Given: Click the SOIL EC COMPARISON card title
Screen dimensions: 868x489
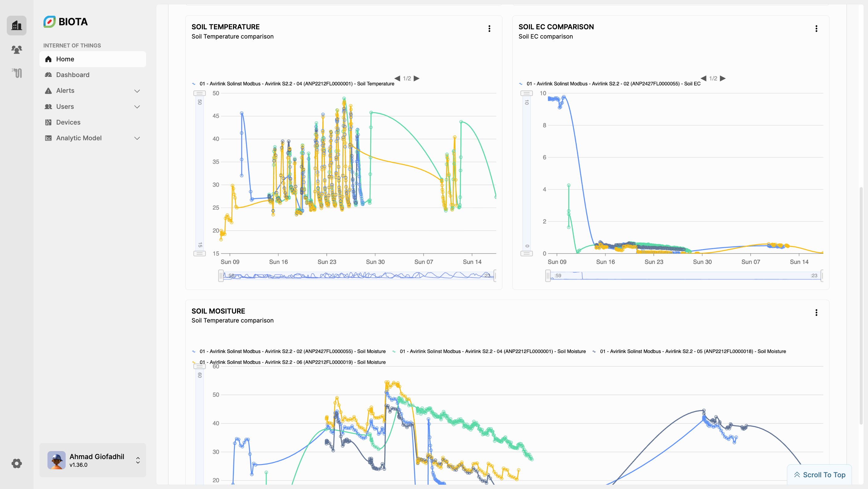Looking at the screenshot, I should [x=556, y=27].
